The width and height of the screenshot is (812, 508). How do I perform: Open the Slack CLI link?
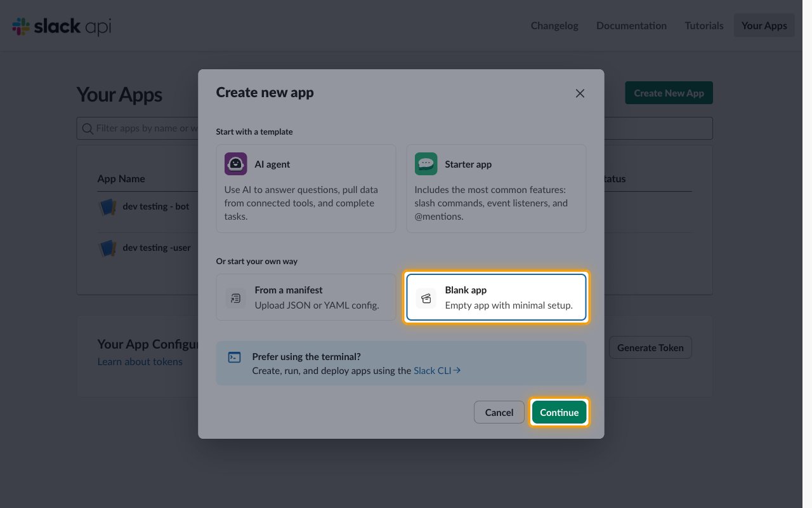point(437,371)
